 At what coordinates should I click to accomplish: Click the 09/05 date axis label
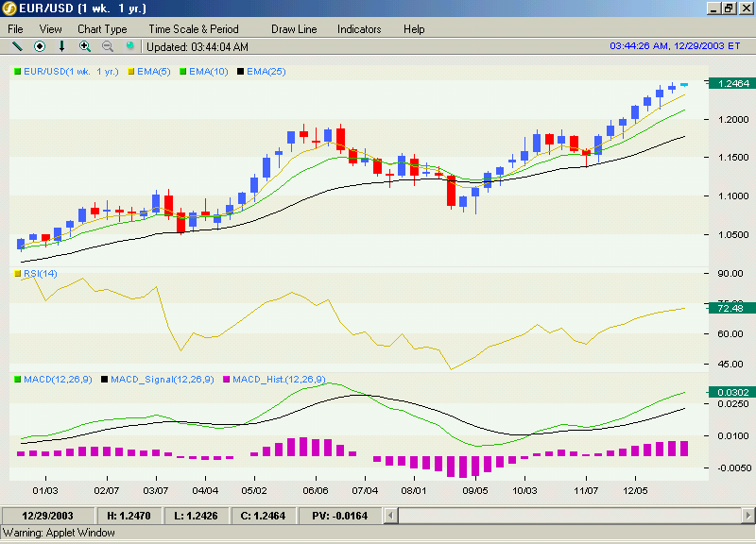coord(475,490)
